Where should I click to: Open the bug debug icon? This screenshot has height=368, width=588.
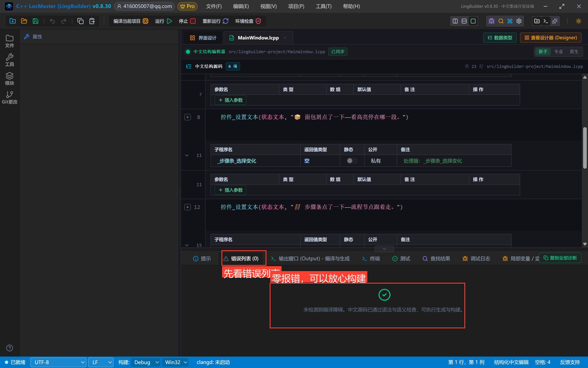click(x=491, y=21)
